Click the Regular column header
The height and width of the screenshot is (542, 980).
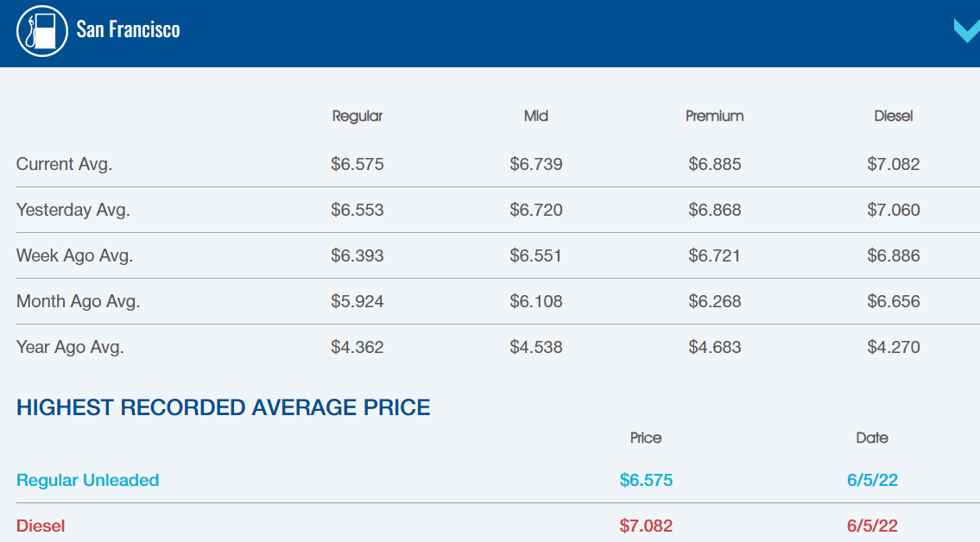tap(357, 116)
